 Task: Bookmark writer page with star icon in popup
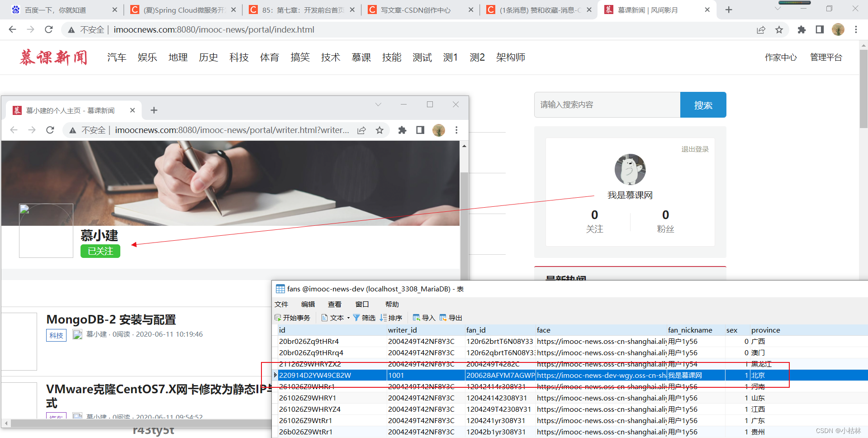[x=379, y=130]
